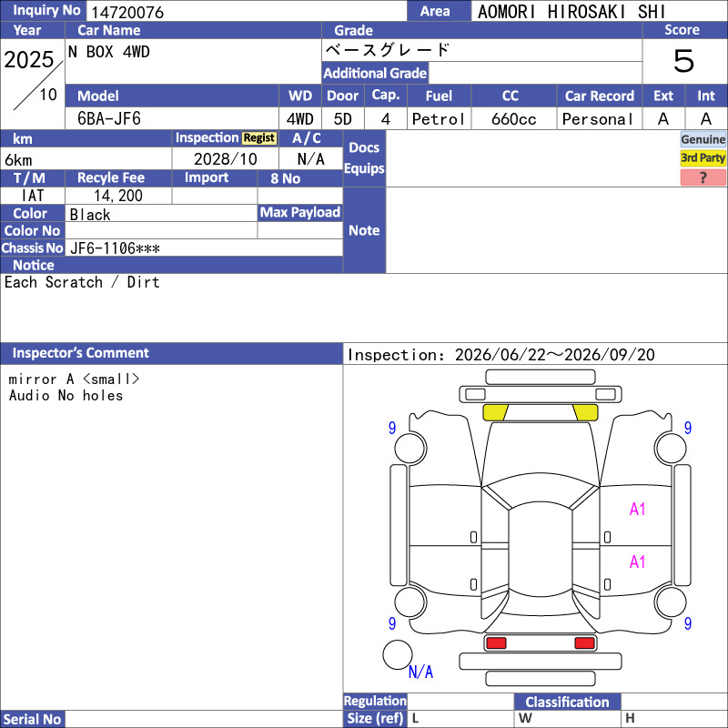Click the pink question mark badge
728x728 pixels.
703,177
